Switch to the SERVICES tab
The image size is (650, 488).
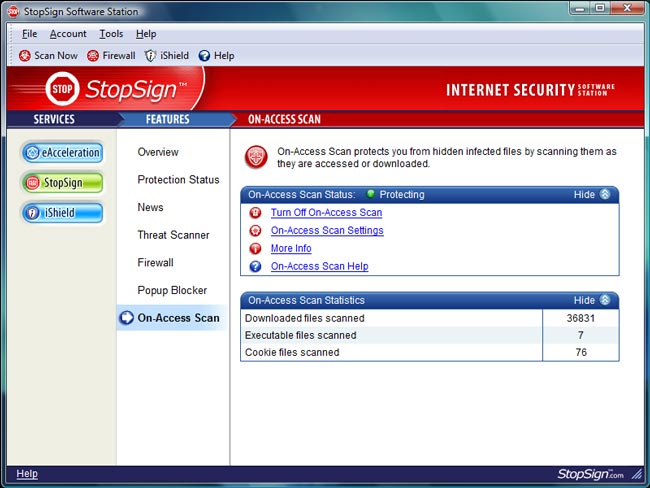[x=54, y=119]
